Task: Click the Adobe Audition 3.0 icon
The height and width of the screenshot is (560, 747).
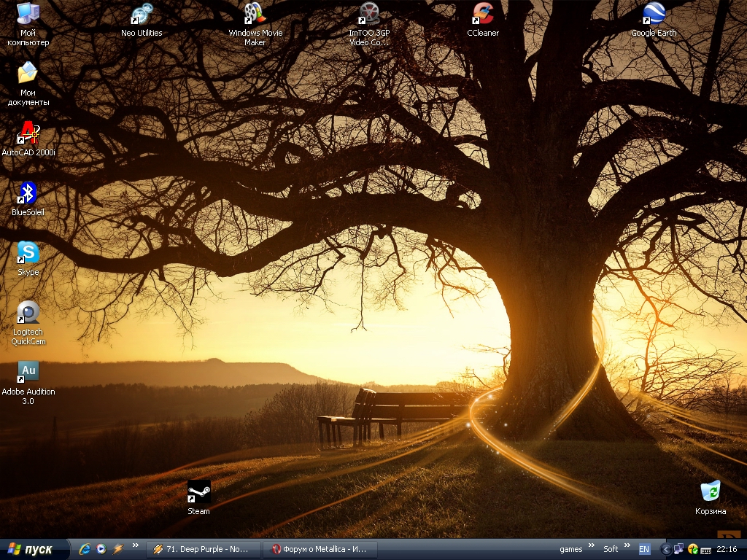Action: click(x=28, y=373)
